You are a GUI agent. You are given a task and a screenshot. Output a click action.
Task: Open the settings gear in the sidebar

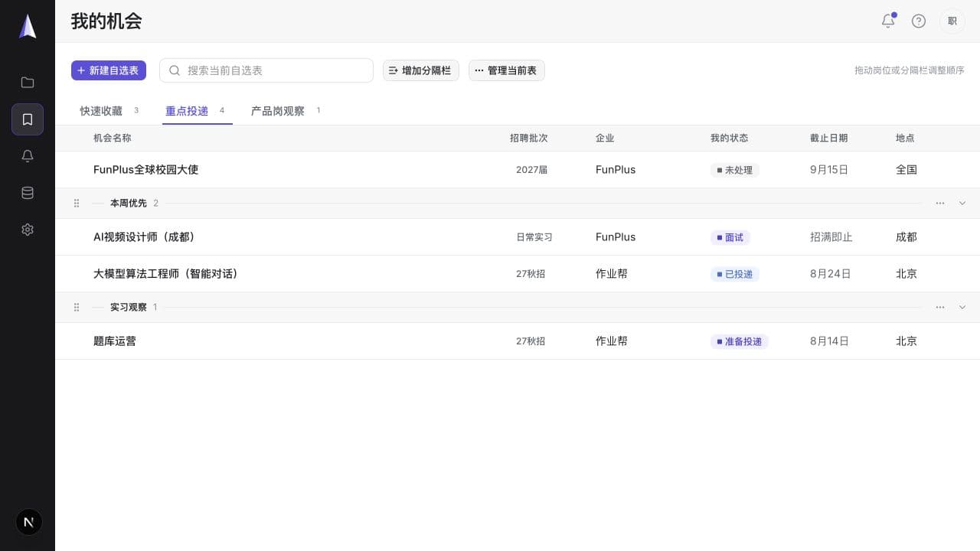(x=28, y=230)
